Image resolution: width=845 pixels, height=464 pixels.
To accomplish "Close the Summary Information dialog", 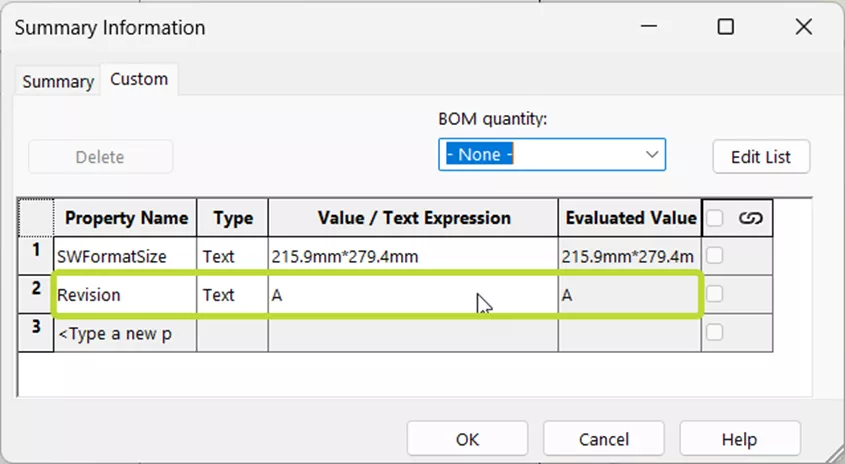I will click(x=803, y=27).
